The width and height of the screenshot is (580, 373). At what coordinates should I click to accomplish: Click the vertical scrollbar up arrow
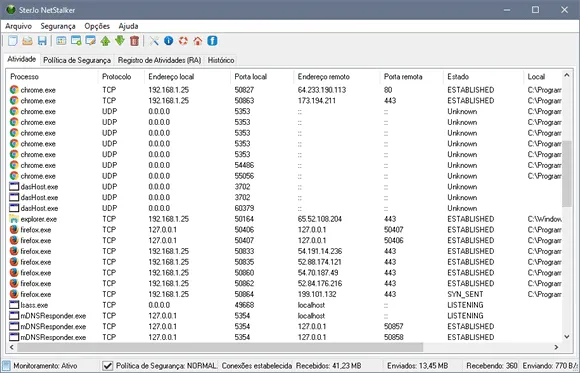[567, 75]
